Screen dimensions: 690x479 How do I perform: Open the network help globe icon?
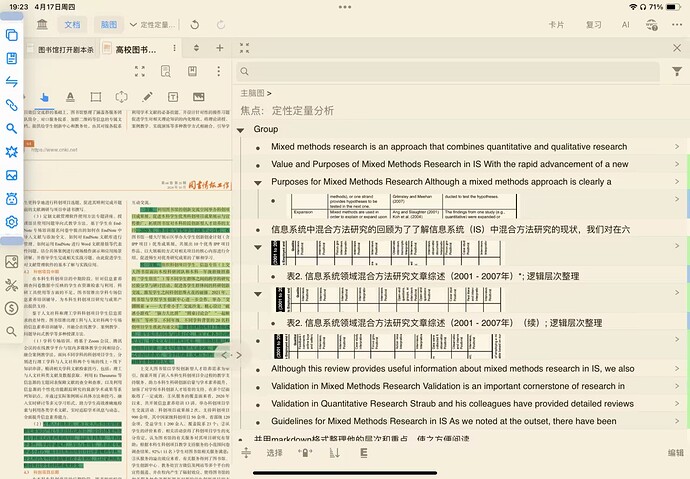pos(652,25)
